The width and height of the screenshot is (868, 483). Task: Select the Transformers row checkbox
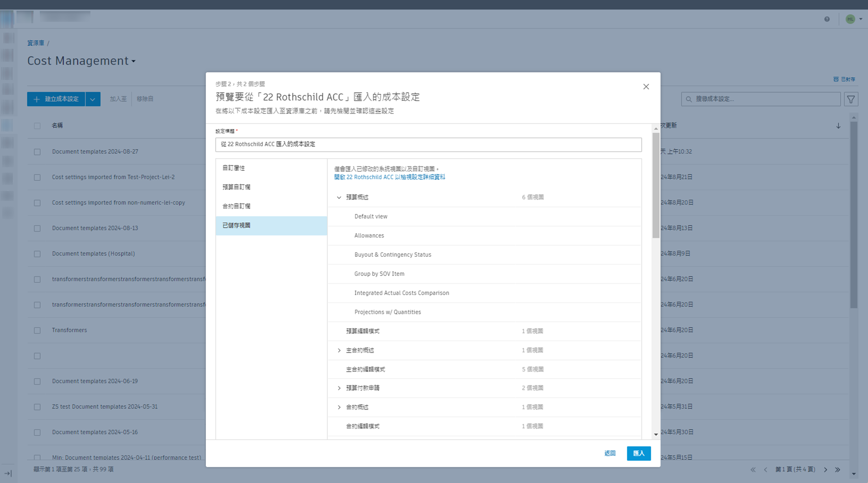(x=37, y=330)
